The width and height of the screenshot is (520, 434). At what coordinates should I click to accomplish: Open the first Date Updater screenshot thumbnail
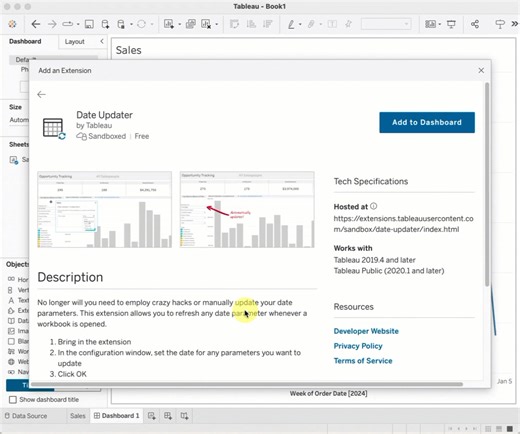(x=105, y=209)
